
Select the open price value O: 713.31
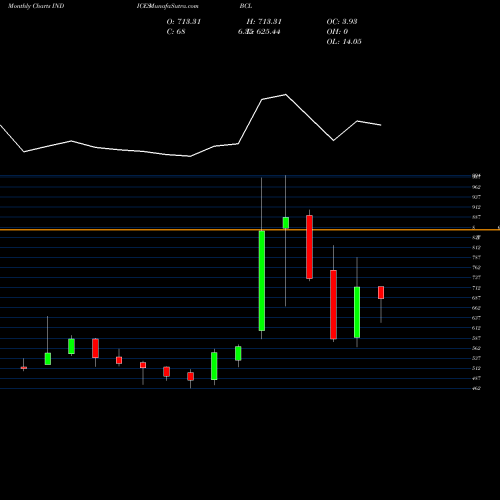coord(184,21)
